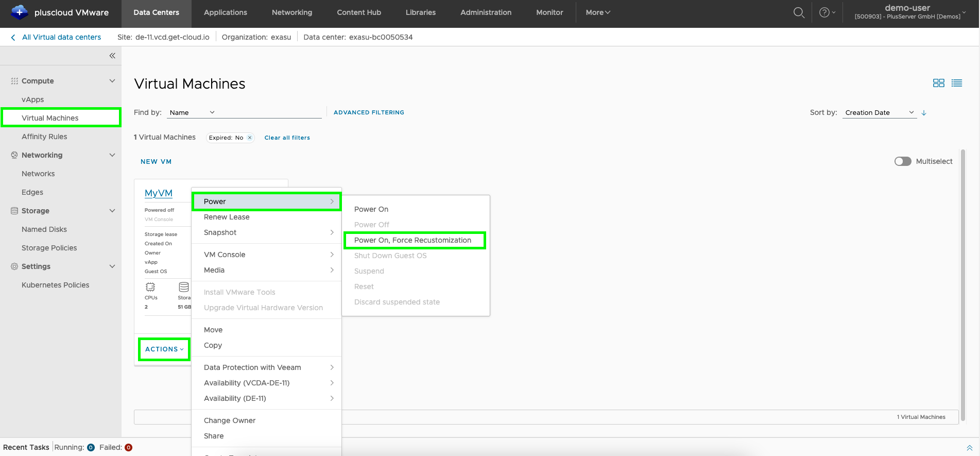Click the pluscloud VMware logo icon
The width and height of the screenshot is (980, 456).
pyautogui.click(x=19, y=12)
